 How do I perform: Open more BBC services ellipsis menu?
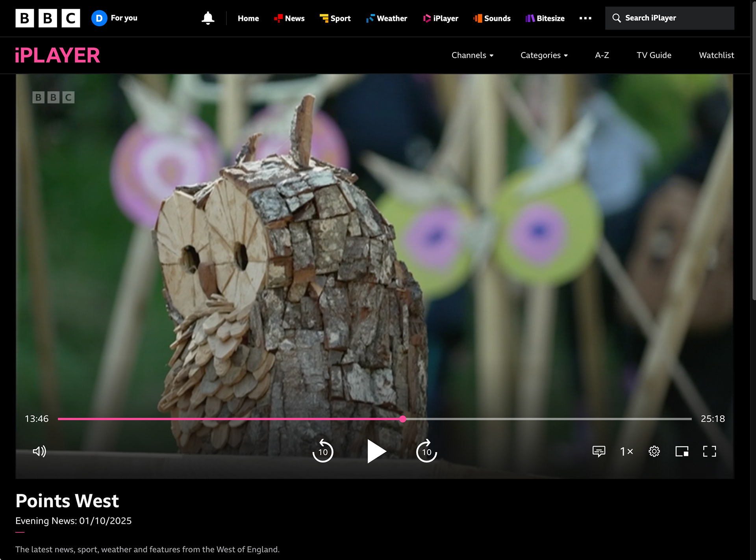click(x=585, y=18)
